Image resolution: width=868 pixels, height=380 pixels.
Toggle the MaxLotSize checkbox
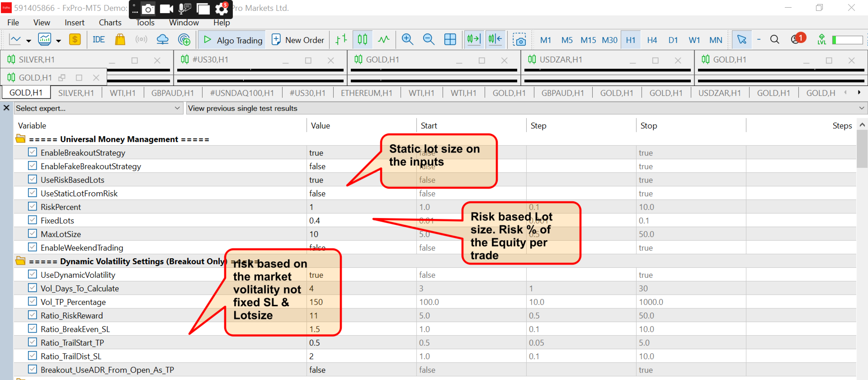coord(33,234)
